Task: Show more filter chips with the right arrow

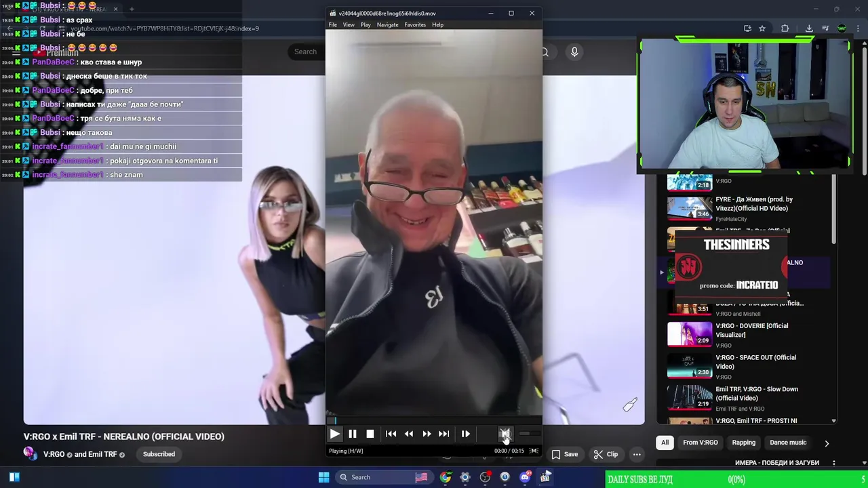Action: (827, 443)
